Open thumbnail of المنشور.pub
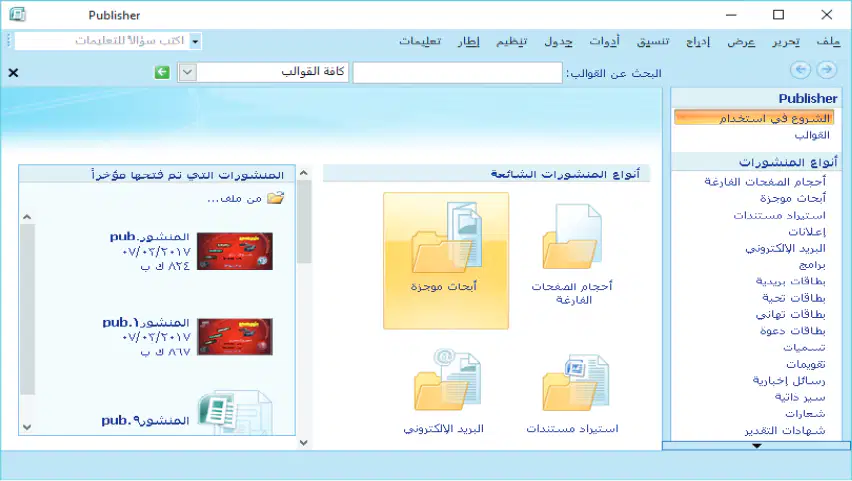 235,251
